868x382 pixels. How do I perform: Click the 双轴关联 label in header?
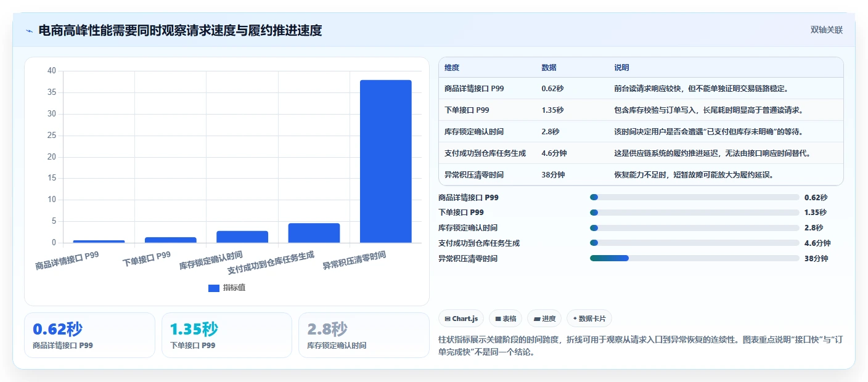[x=826, y=30]
